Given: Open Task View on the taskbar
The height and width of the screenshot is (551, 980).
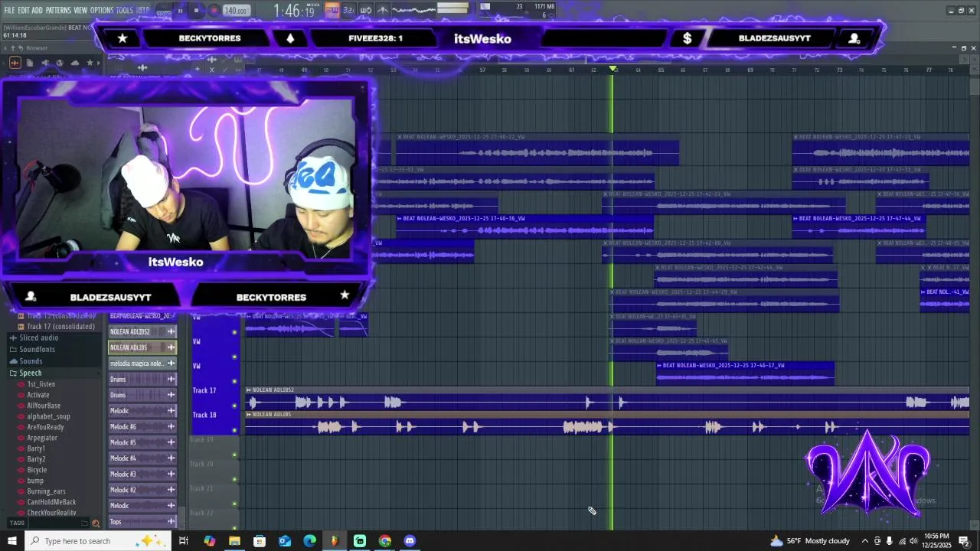Looking at the screenshot, I should point(184,541).
